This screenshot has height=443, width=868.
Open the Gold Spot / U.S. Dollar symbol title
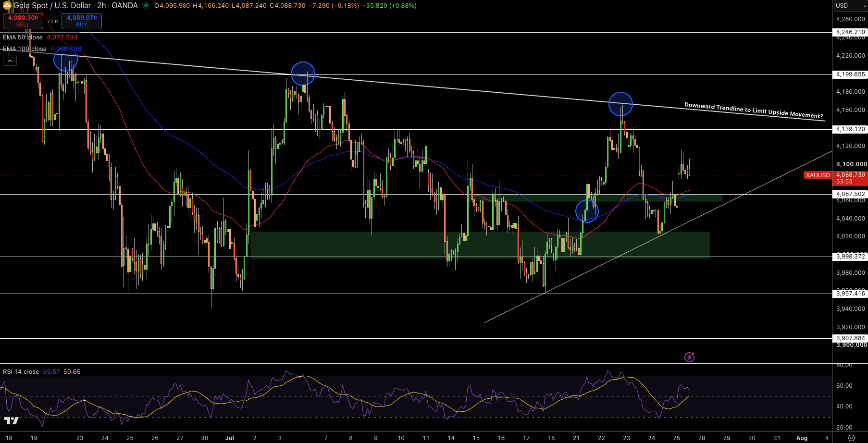click(x=75, y=6)
